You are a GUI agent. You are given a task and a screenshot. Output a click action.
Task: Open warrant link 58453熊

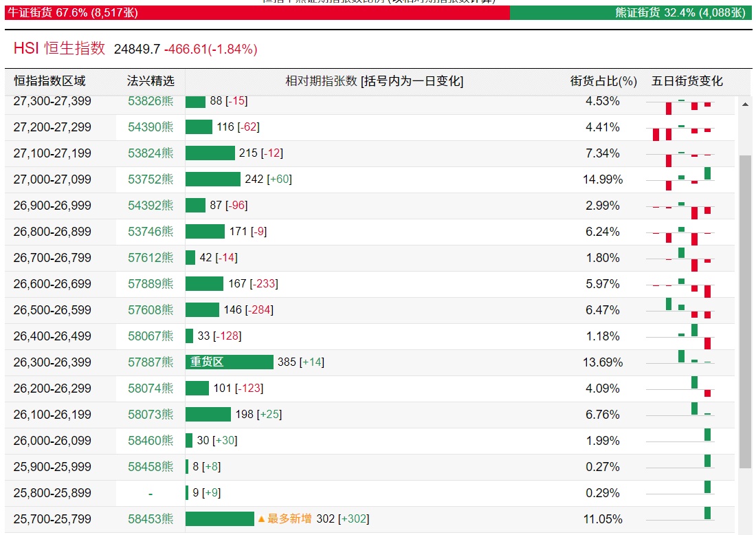pyautogui.click(x=151, y=518)
